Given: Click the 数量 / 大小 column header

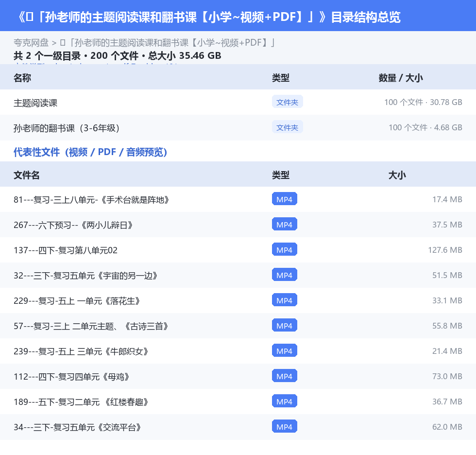Looking at the screenshot, I should coord(401,78).
